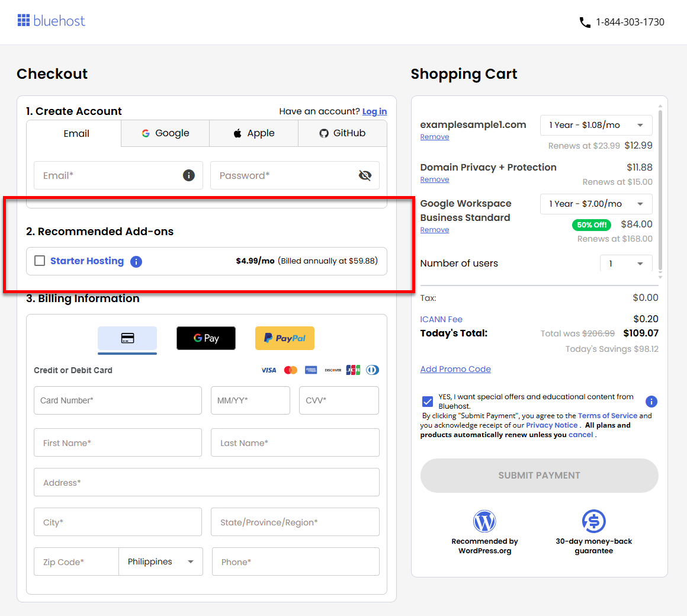Focus the CVV field
Screen dimensions: 687x616
pyautogui.click(x=339, y=400)
